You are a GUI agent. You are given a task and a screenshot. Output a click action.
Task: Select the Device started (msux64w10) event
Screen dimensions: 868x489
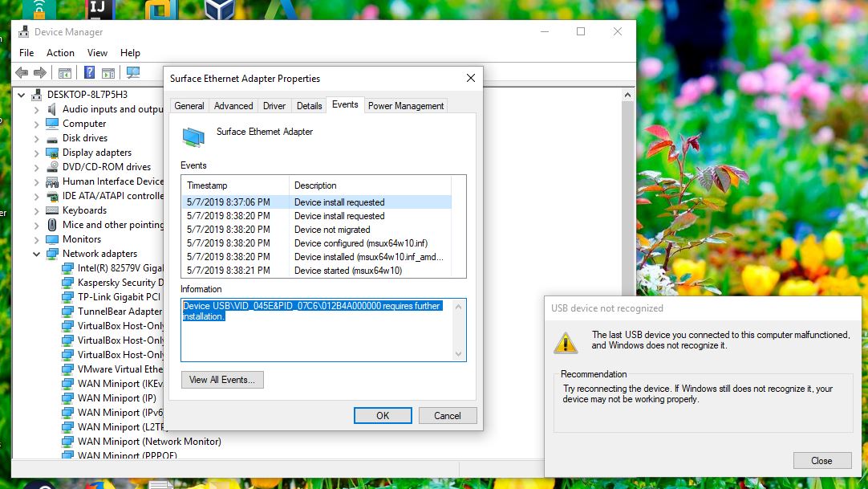[x=317, y=271]
